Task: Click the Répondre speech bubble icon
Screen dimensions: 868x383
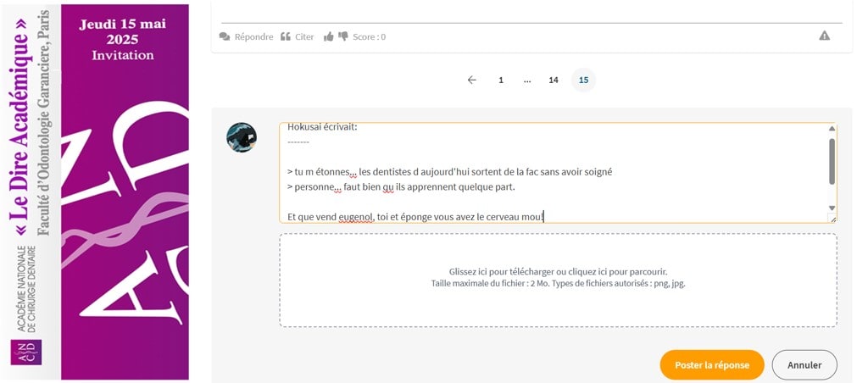Action: coord(225,36)
